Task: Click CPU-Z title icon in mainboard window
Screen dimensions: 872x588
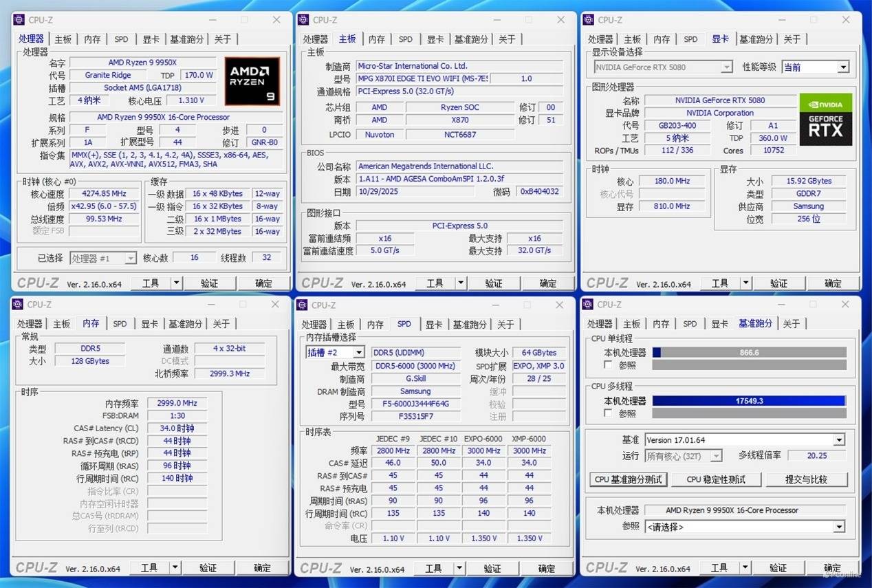Action: (303, 20)
